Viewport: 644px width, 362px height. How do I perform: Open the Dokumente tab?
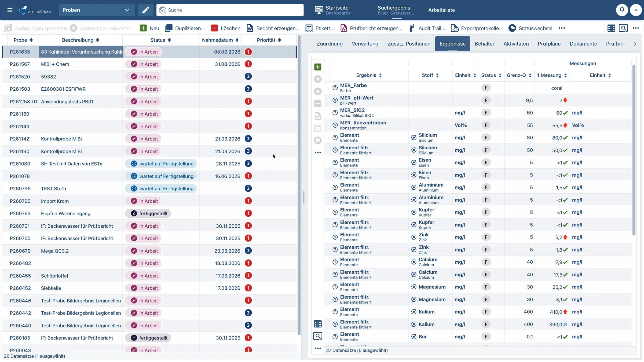[x=583, y=44]
